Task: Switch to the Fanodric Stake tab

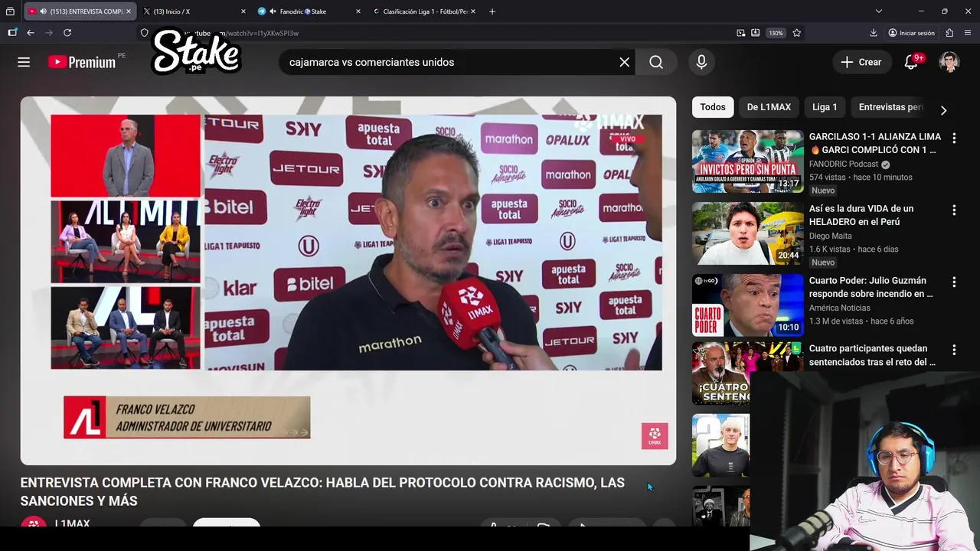Action: pyautogui.click(x=309, y=11)
